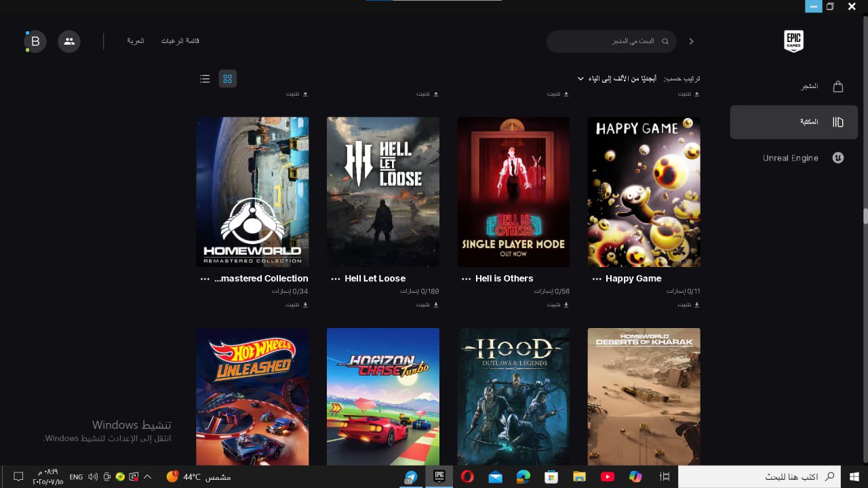Click the 0/34 achievements text

[x=290, y=291]
